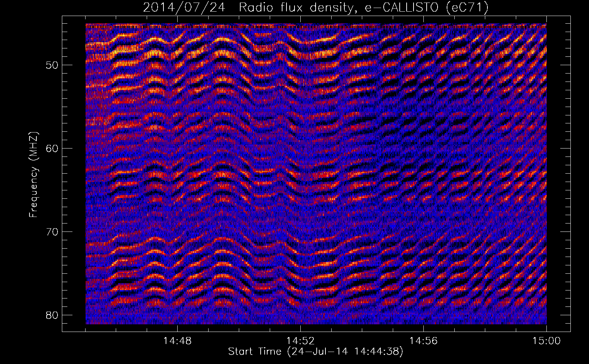This screenshot has width=589, height=364.
Task: Click the '70' frequency axis label
Action: click(52, 232)
